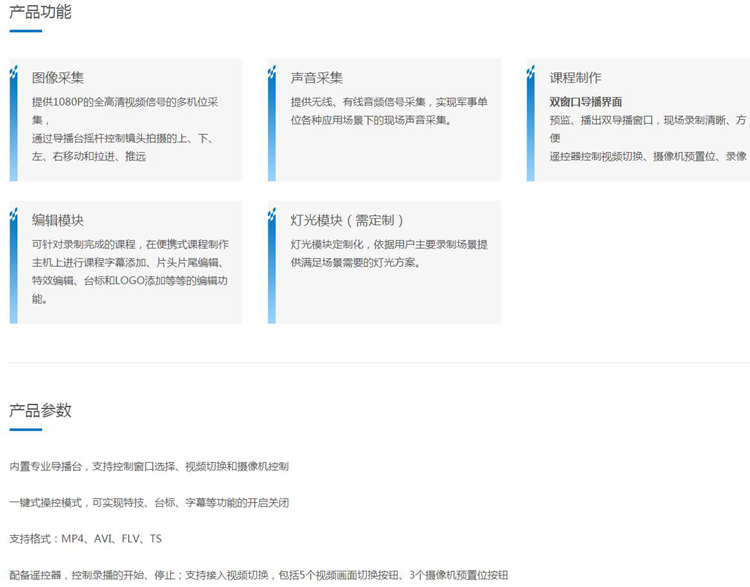Click the 配备遥控器 parameter line
Image resolution: width=750 pixels, height=587 pixels.
259,575
